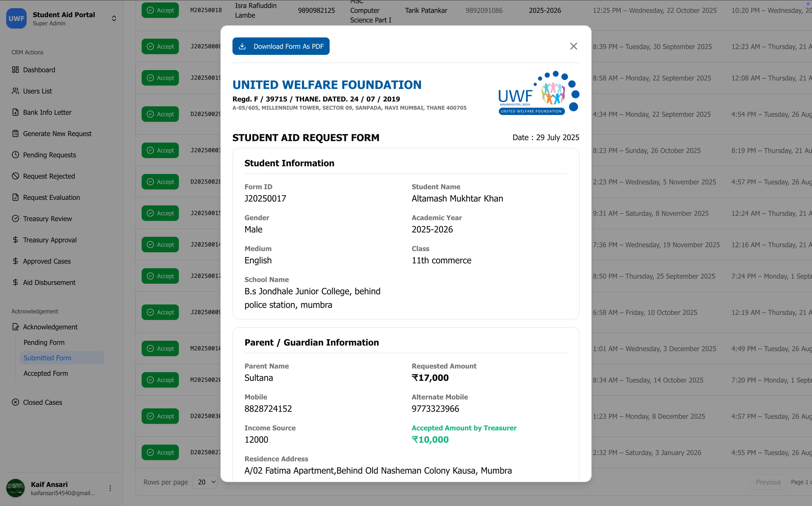
Task: Close the Student Aid Request Form dialog
Action: [573, 46]
